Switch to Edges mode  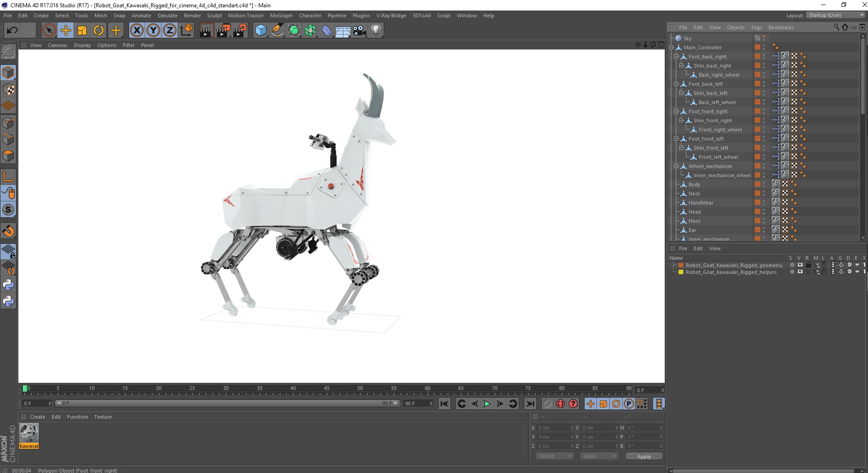[8, 139]
